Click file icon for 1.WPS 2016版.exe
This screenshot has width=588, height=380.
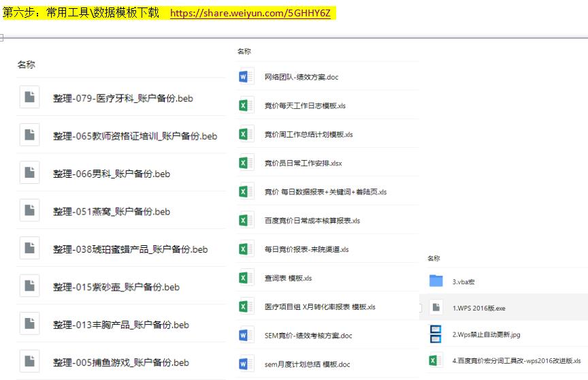[436, 307]
